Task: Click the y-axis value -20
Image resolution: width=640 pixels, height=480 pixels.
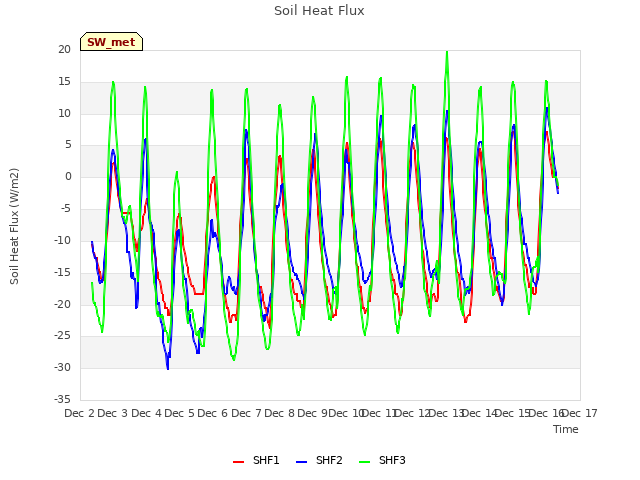Action: [x=62, y=304]
